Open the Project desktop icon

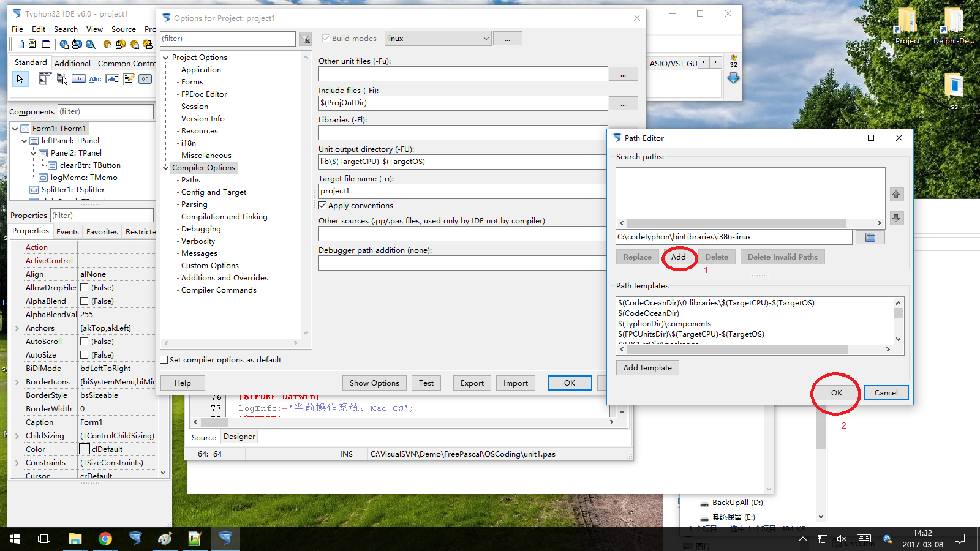[x=907, y=26]
